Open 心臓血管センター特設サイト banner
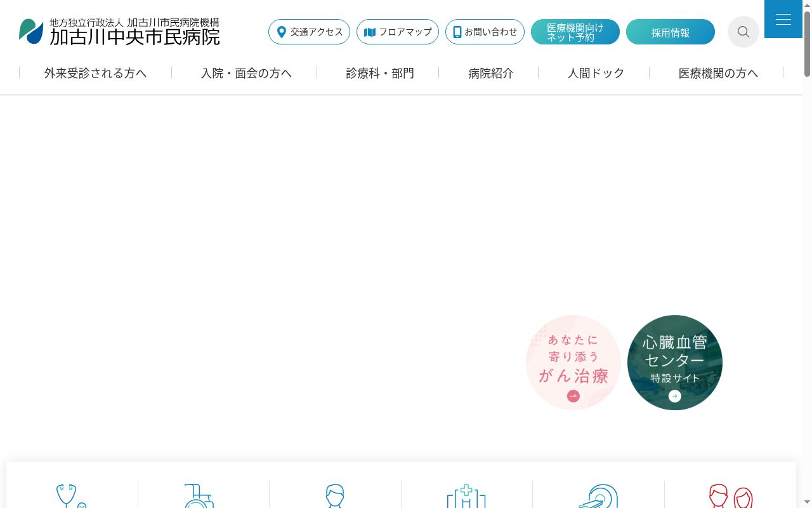Image resolution: width=812 pixels, height=508 pixels. pos(675,363)
